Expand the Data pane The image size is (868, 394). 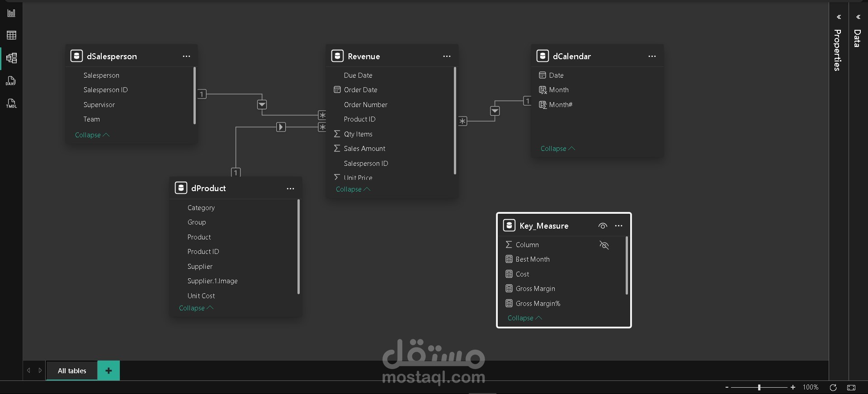[x=858, y=17]
